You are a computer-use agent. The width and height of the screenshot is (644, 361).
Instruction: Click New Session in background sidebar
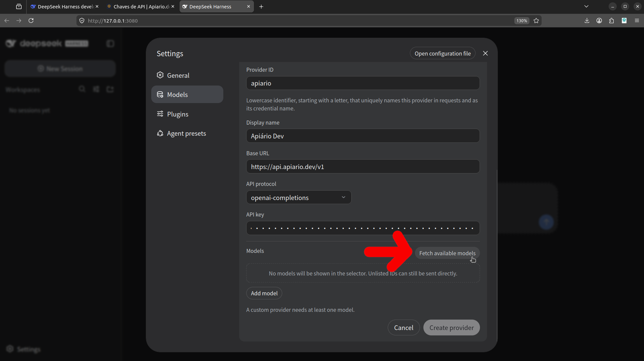60,69
